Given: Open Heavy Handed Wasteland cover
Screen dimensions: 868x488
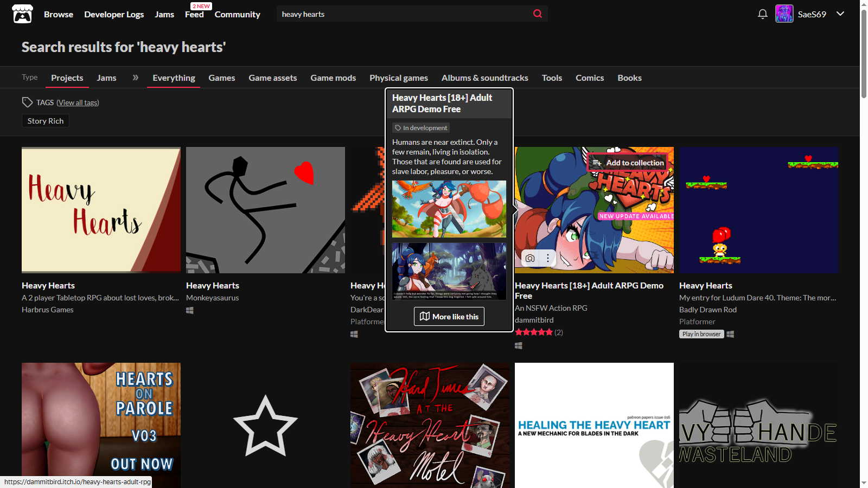Looking at the screenshot, I should coord(758,425).
